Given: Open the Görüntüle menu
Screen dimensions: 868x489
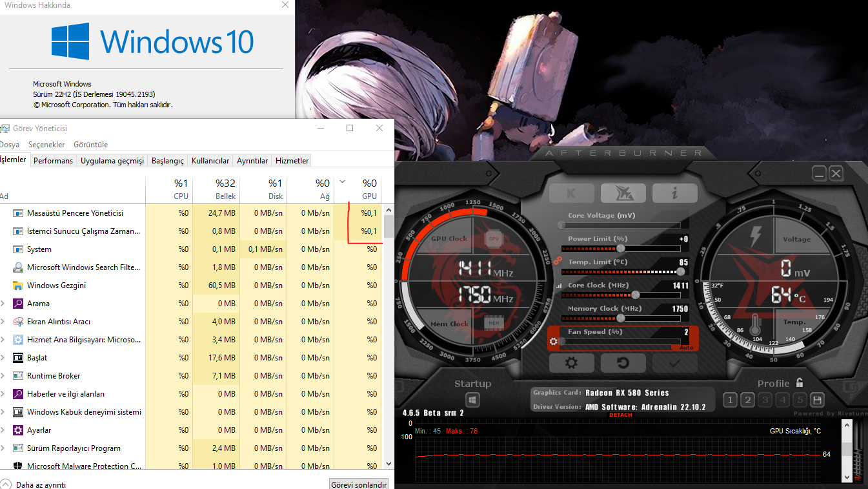Looking at the screenshot, I should pos(91,145).
